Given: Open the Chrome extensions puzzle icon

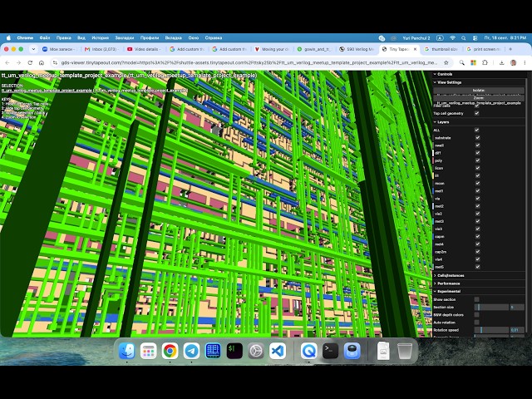Looking at the screenshot, I should (485, 63).
